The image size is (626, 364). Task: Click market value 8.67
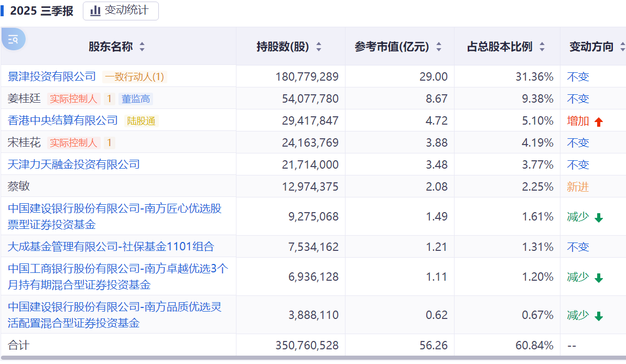pos(437,98)
